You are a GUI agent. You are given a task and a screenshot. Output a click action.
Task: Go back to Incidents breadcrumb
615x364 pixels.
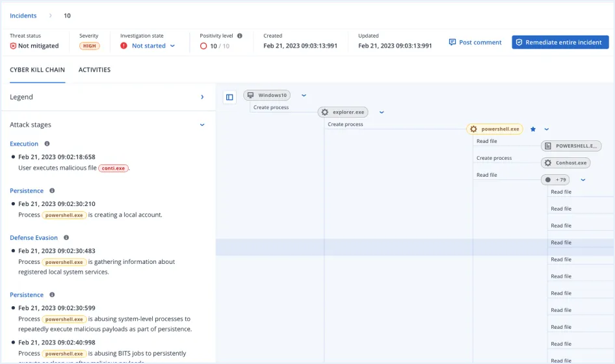click(x=23, y=16)
